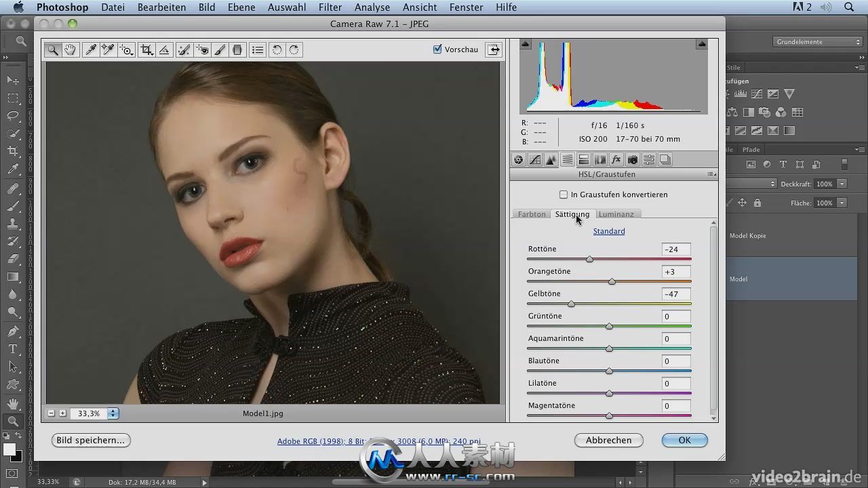Image resolution: width=868 pixels, height=488 pixels.
Task: Open the Deckkraft opacity dropdown arrow
Action: tap(842, 184)
